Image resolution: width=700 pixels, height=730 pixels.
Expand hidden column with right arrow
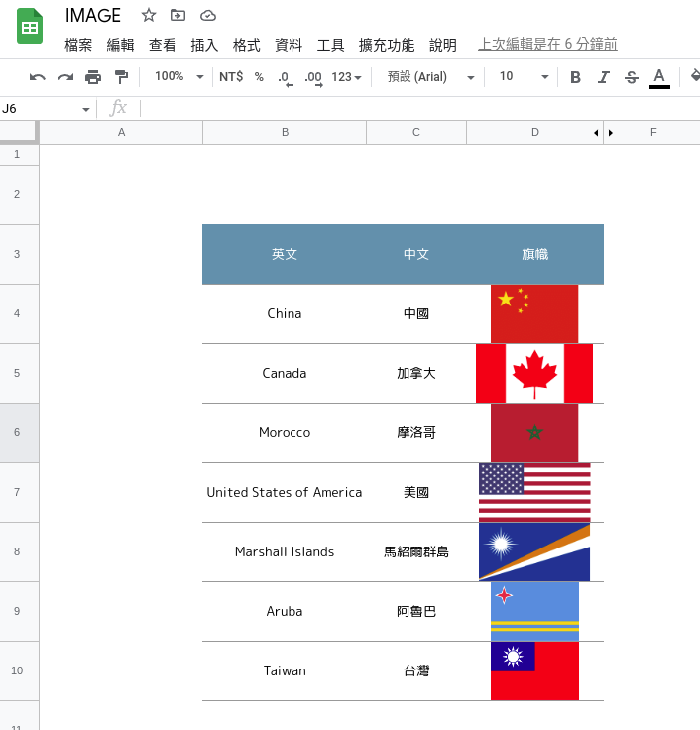[611, 133]
